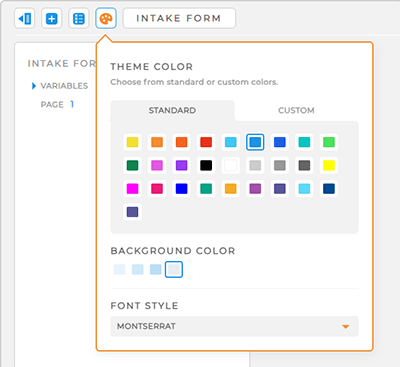
Task: Pick the amber swatch in the third row
Action: [x=231, y=189]
